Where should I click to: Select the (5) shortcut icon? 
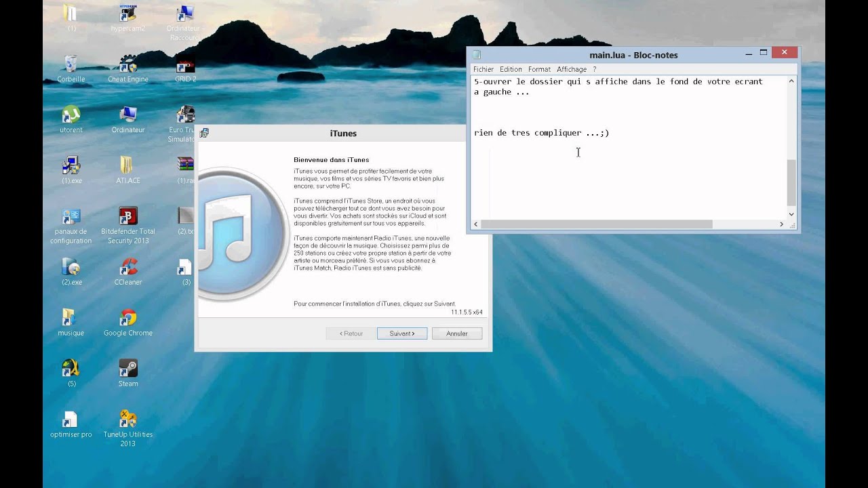(x=71, y=373)
